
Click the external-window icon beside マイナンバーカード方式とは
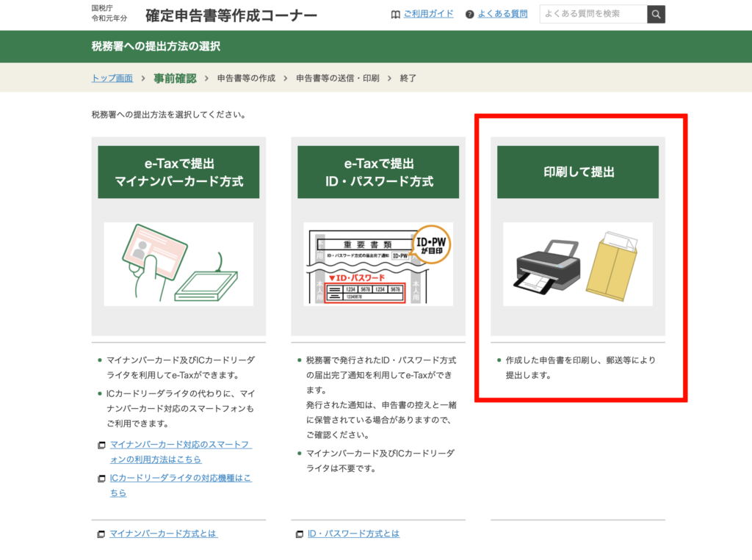(x=101, y=534)
